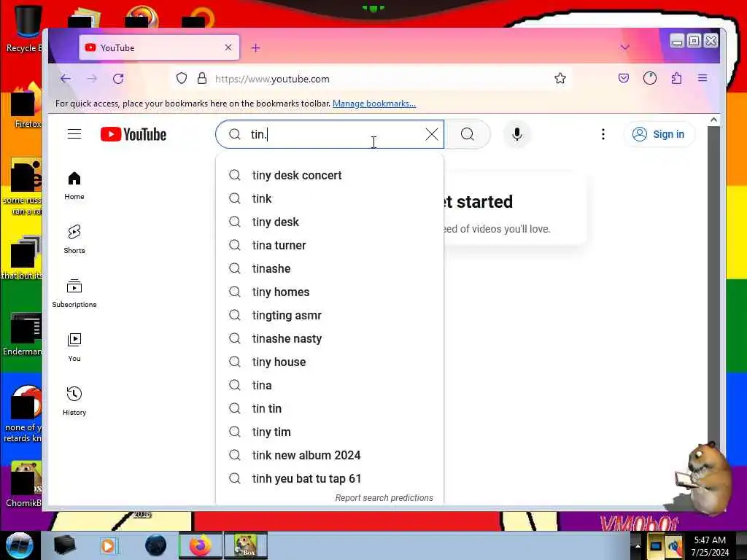Close the YouTube tab
Image resolution: width=747 pixels, height=560 pixels.
pos(228,47)
